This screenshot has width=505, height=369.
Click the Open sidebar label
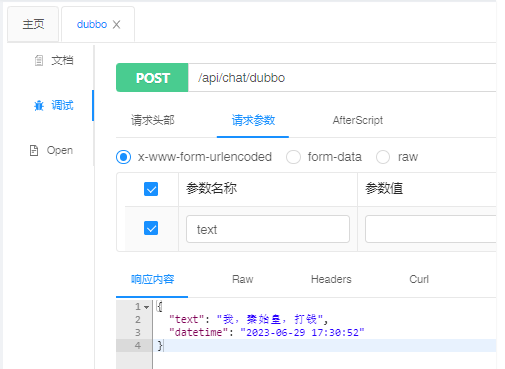pos(60,150)
